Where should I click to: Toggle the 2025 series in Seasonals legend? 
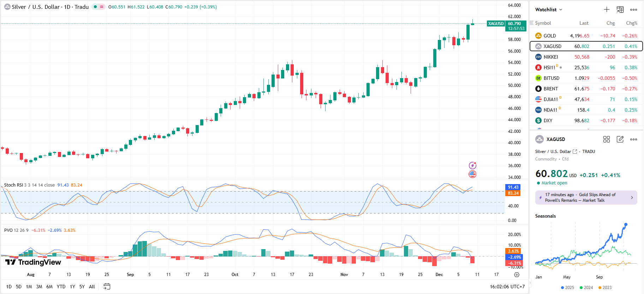(567, 288)
